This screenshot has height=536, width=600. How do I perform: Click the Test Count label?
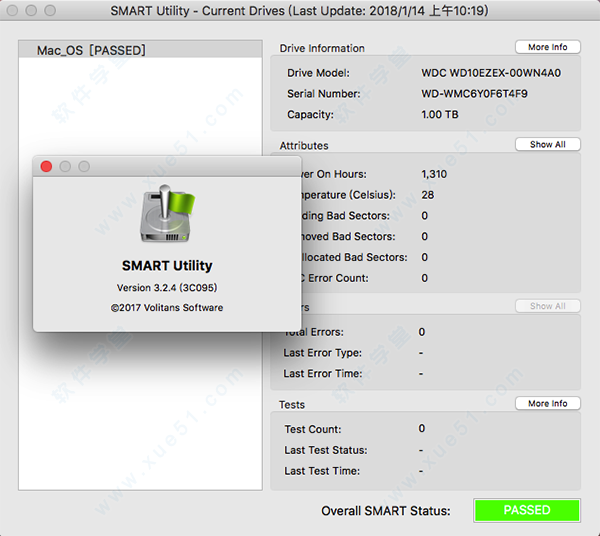[x=313, y=429]
